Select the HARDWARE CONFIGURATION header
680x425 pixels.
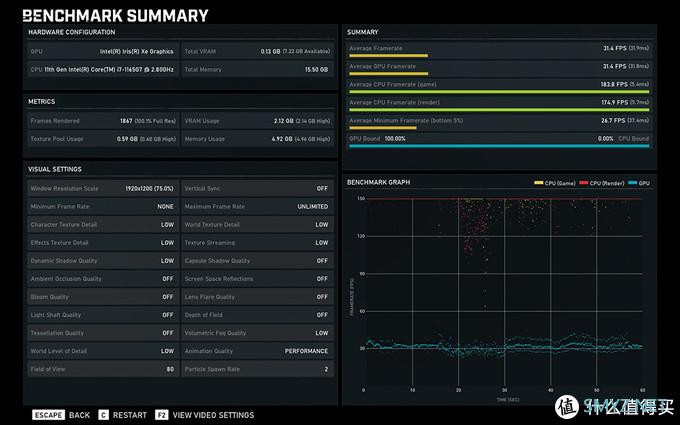click(x=72, y=32)
